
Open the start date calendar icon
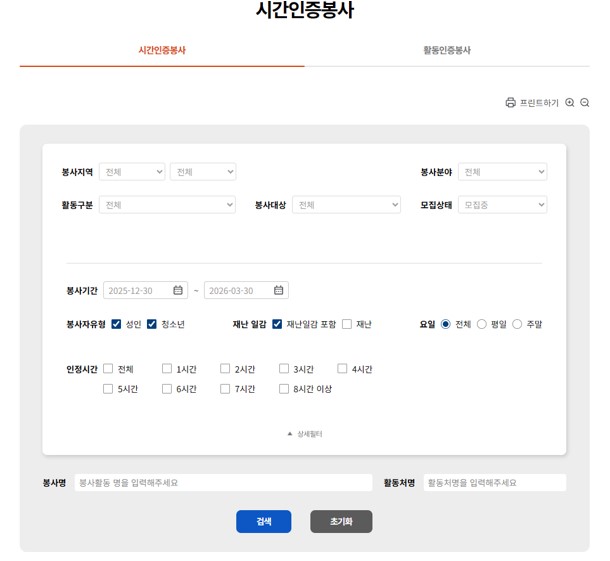tap(178, 291)
